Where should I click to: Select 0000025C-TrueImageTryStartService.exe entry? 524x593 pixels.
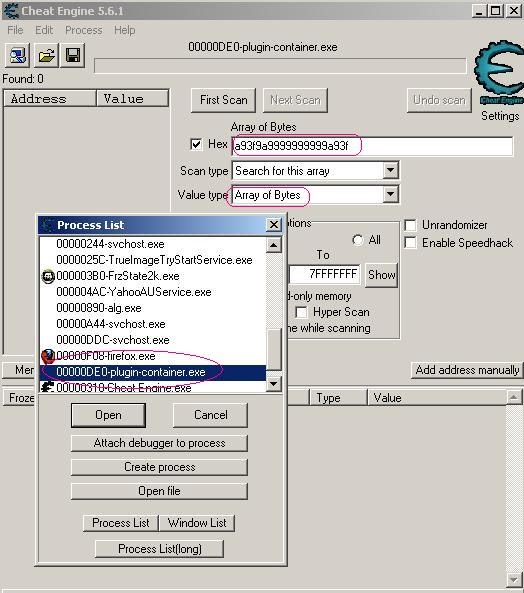point(152,260)
